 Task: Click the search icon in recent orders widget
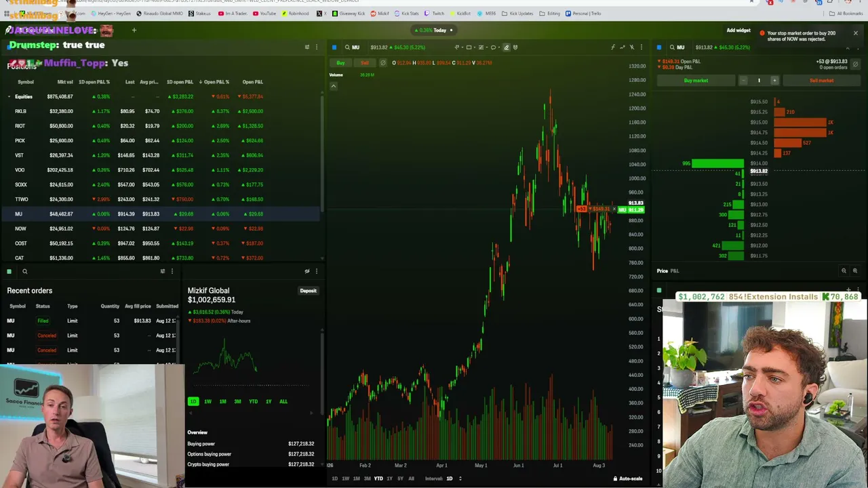[24, 271]
